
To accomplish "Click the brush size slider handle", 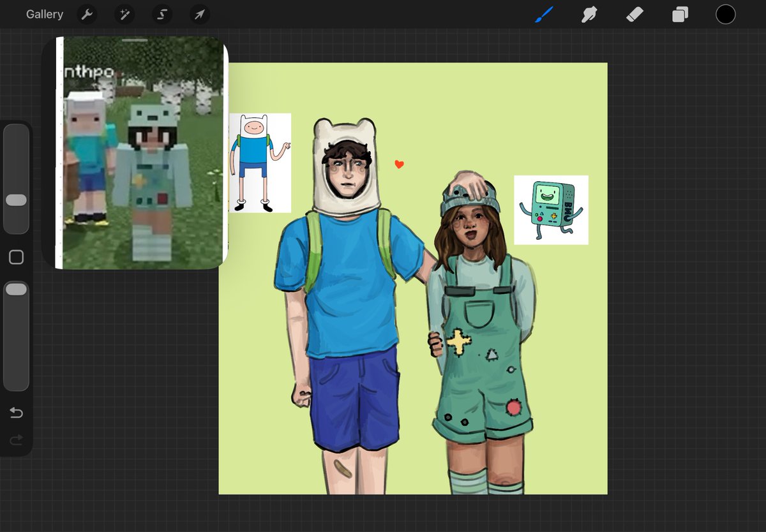I will 16,200.
